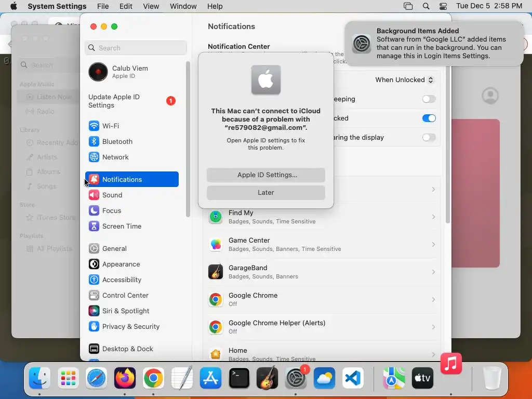Image resolution: width=532 pixels, height=399 pixels.
Task: Select Notifications in the sidebar
Action: [x=131, y=179]
